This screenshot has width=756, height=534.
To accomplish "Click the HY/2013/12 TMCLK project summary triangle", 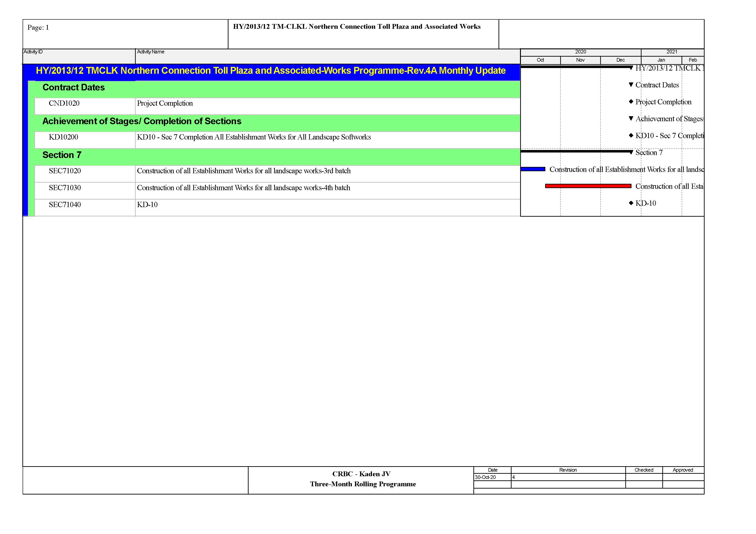I will click(631, 68).
